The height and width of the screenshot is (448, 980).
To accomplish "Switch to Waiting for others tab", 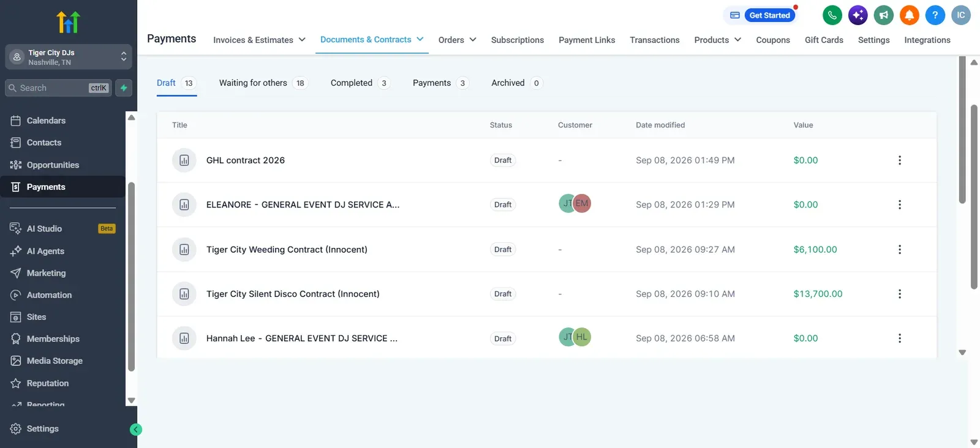I will (x=263, y=83).
